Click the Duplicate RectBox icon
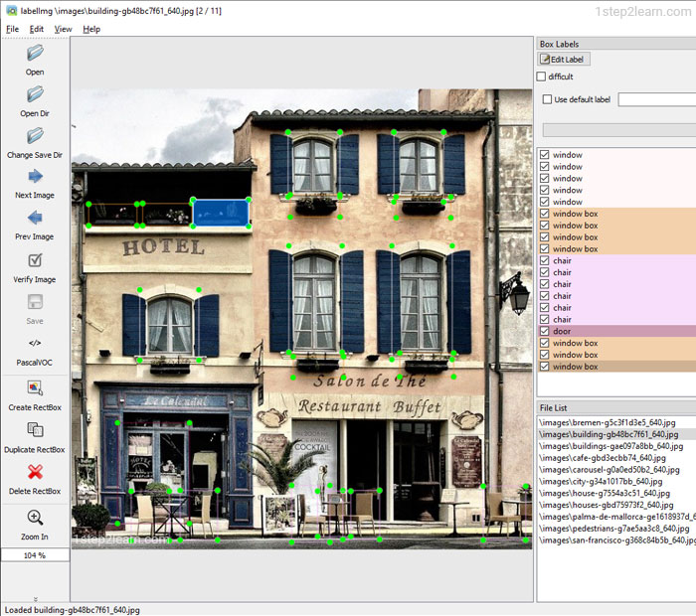Viewport: 696px width, 616px height. [35, 430]
